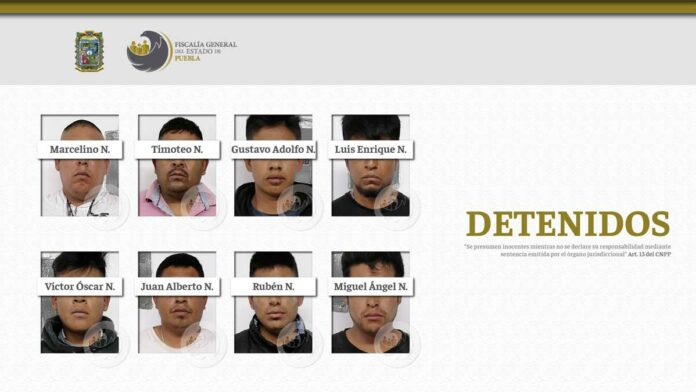Select the Timoteo N. photo
The width and height of the screenshot is (696, 392).
177,166
